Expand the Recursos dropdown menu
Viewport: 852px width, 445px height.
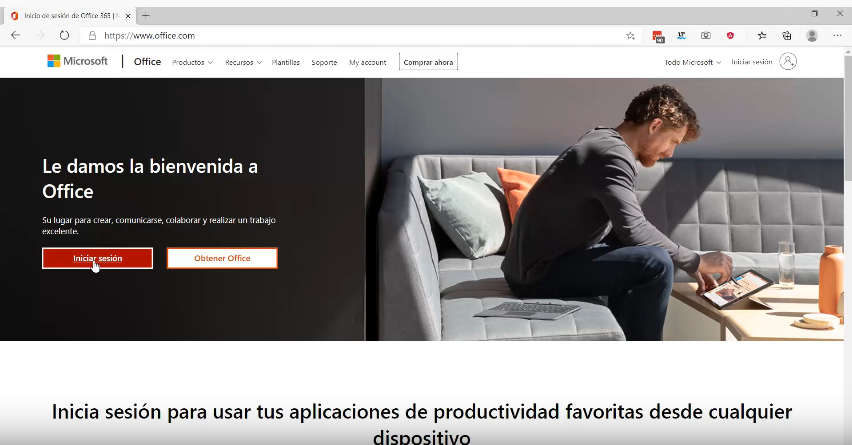pos(243,62)
